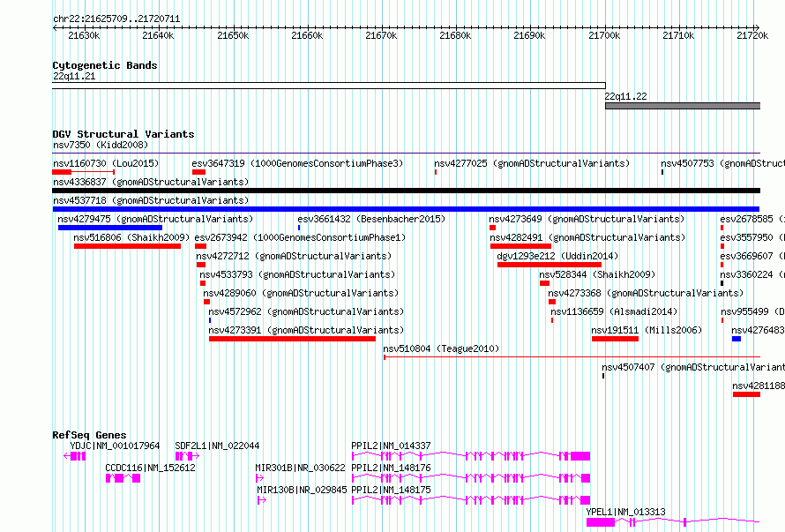Open the nsv4507753 variant label

point(722,163)
